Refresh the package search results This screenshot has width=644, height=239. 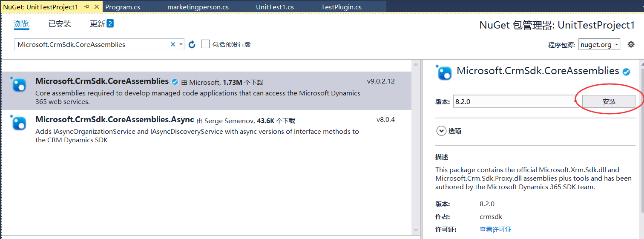click(192, 44)
